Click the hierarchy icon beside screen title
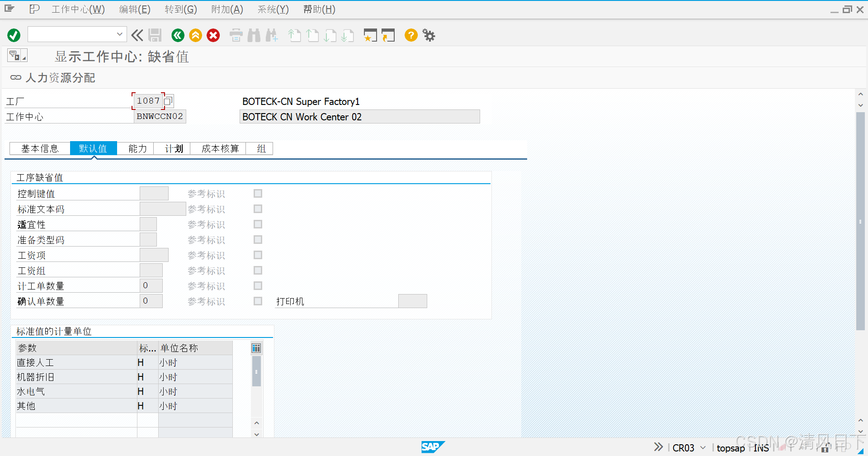 [17, 56]
